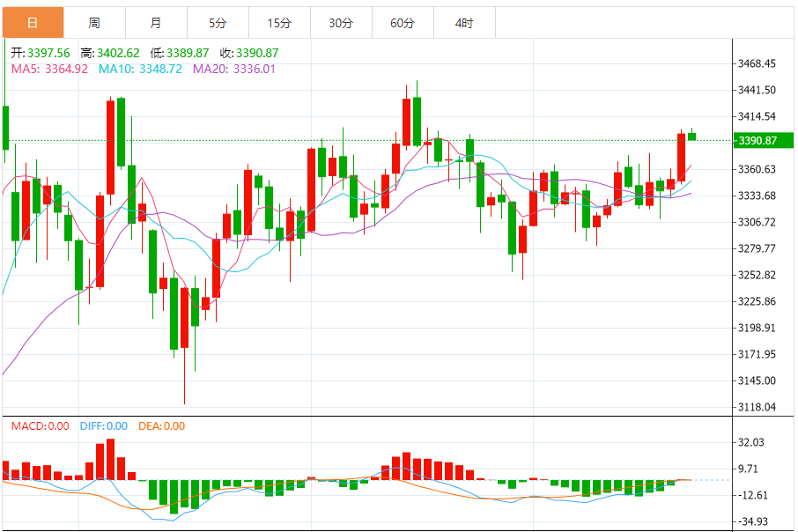Open the 60分 timeframe tab
798x532 pixels.
click(403, 23)
